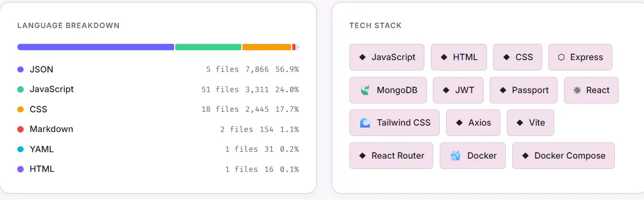The width and height of the screenshot is (644, 200).
Task: Click the Tailwind CSS chip
Action: (x=394, y=123)
